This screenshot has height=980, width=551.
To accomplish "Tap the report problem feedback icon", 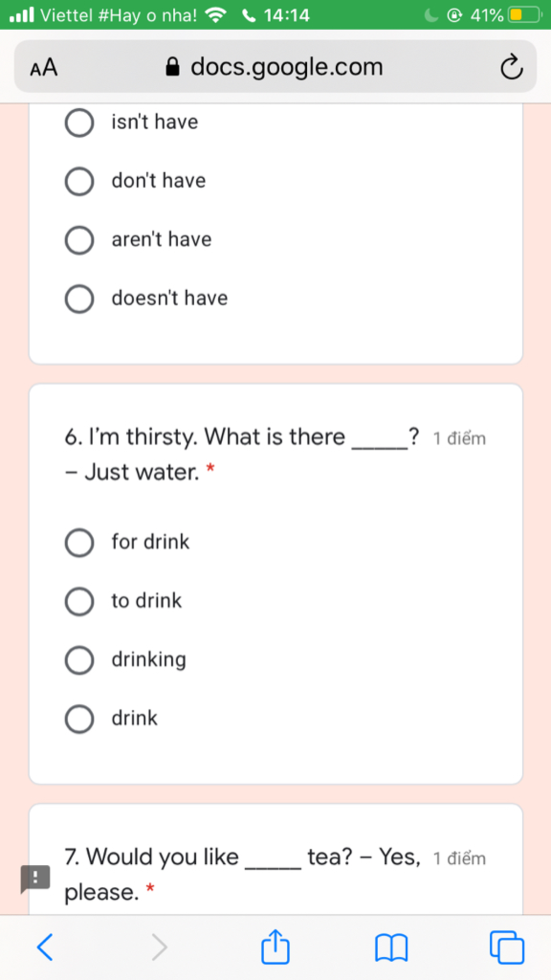I will click(35, 879).
